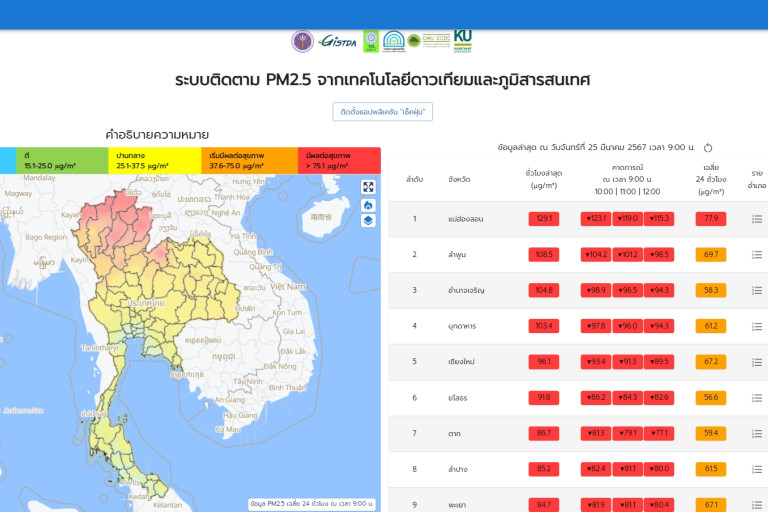Open district list icon for แม่ฮ่องสอน
The image size is (768, 512).
(757, 219)
